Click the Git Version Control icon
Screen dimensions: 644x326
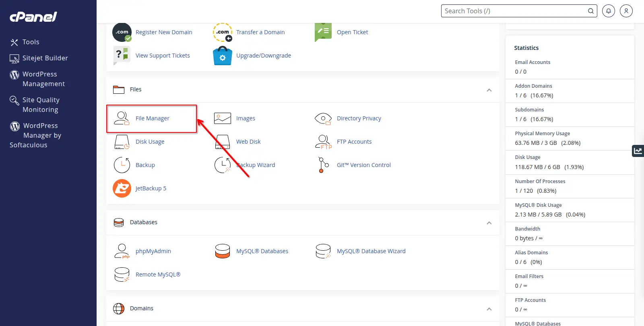point(323,165)
